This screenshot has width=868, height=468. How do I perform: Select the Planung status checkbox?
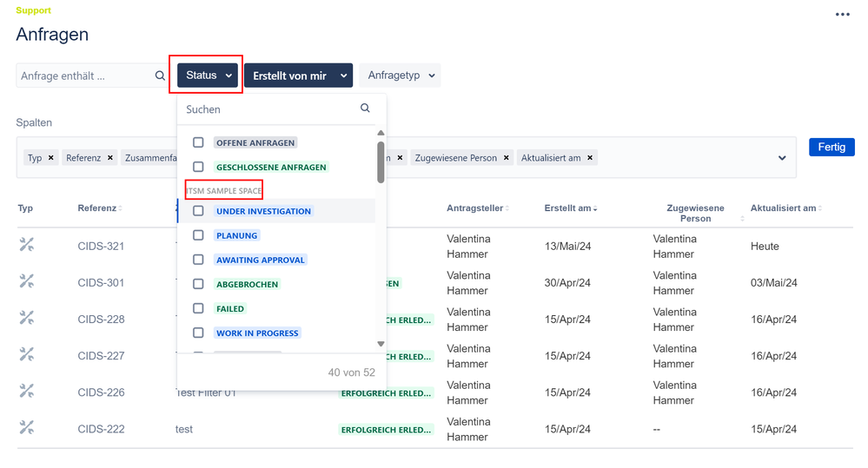click(198, 235)
